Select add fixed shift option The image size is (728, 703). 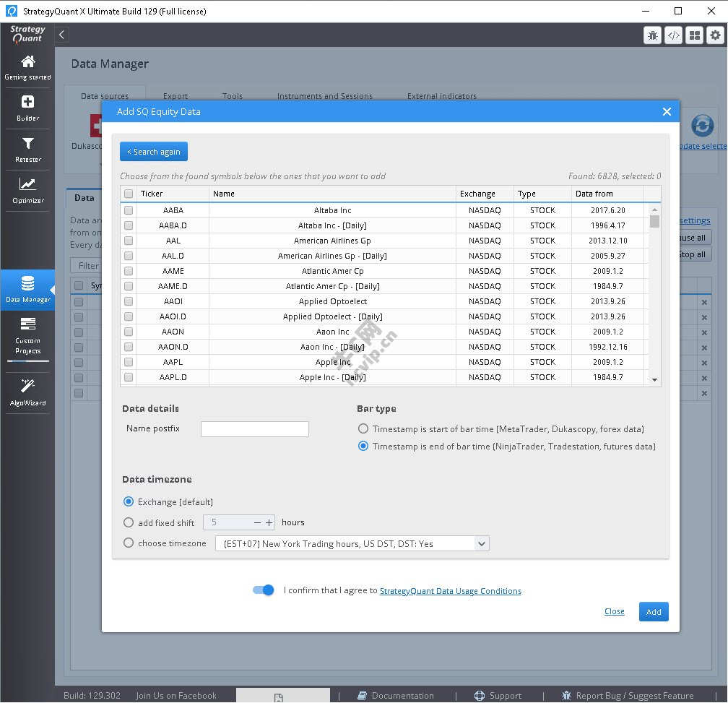tap(129, 522)
